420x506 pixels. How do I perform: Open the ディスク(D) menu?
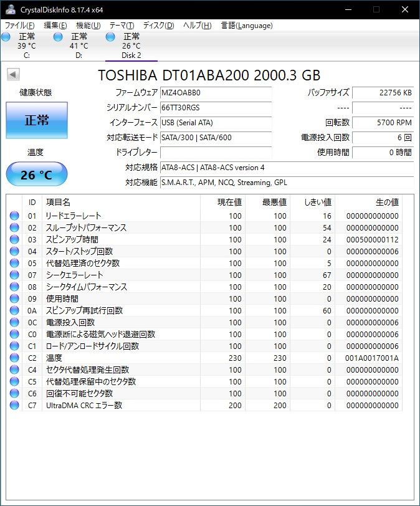158,26
